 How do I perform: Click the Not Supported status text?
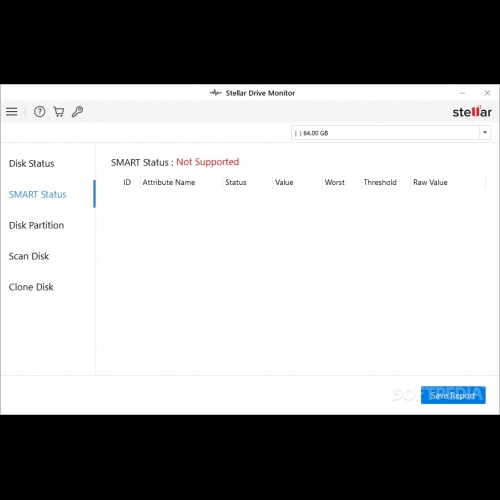208,162
